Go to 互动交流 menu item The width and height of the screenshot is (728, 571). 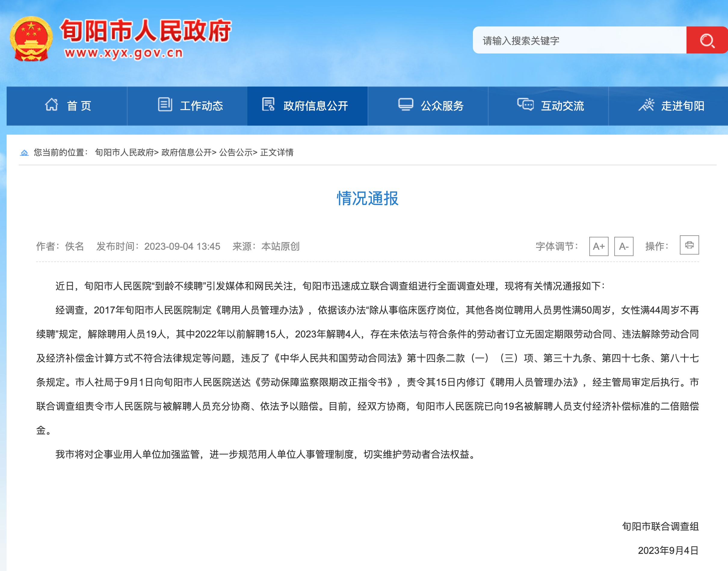click(x=562, y=106)
